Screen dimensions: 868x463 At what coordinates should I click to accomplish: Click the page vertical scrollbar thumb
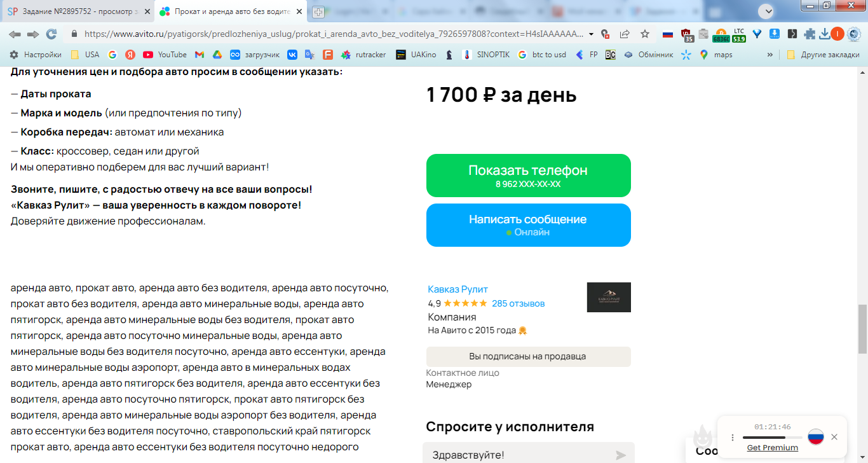(863, 329)
